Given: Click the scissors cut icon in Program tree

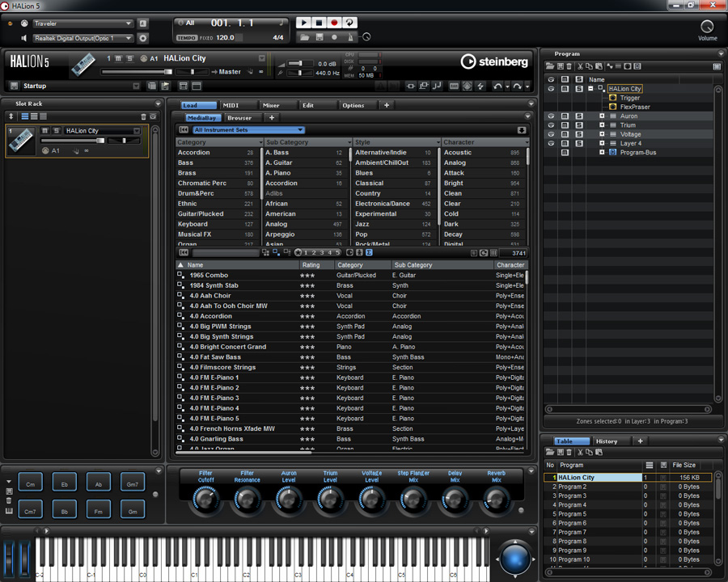Looking at the screenshot, I should [x=579, y=66].
